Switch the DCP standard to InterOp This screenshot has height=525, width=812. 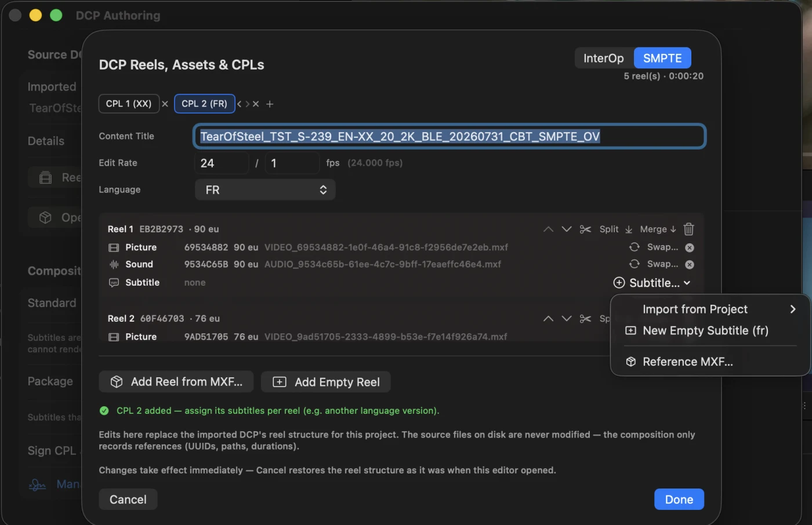click(604, 58)
